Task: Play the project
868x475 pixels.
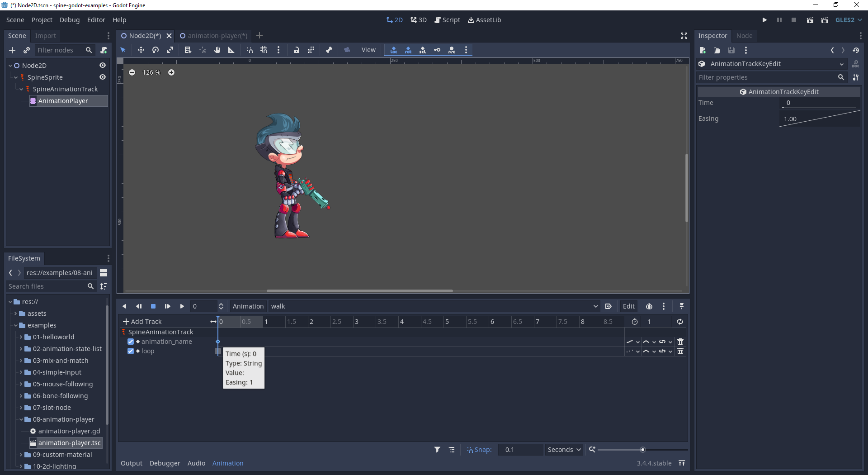Action: 764,20
